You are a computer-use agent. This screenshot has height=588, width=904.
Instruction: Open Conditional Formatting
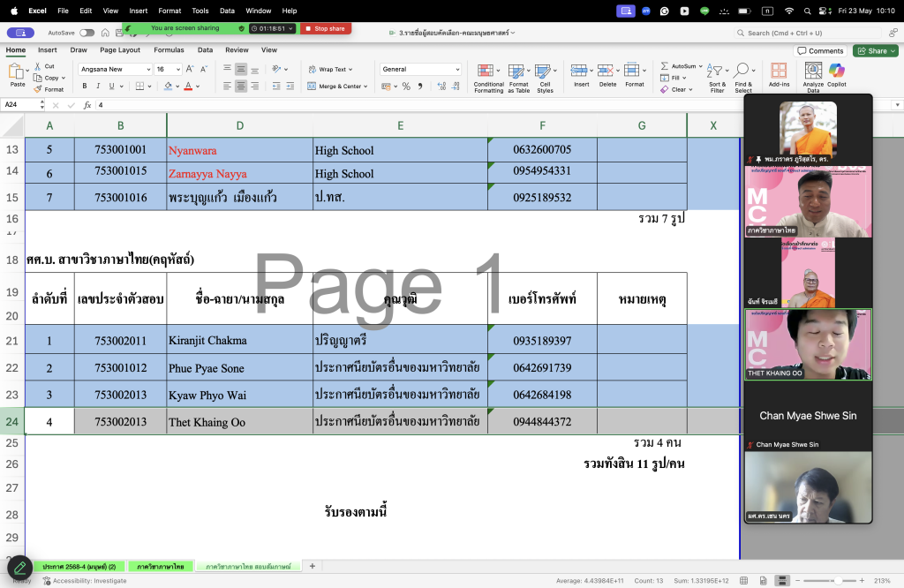click(488, 78)
